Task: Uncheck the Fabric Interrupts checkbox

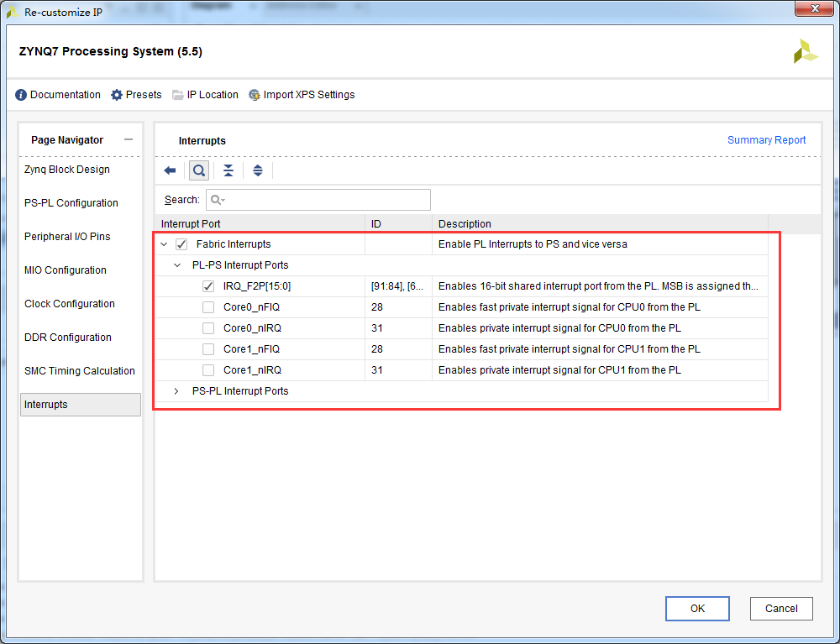Action: pos(181,244)
